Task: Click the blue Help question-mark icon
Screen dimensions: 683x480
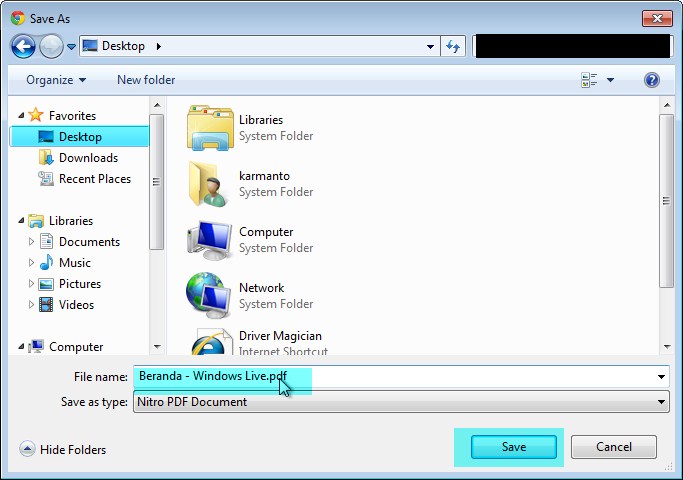Action: click(652, 80)
